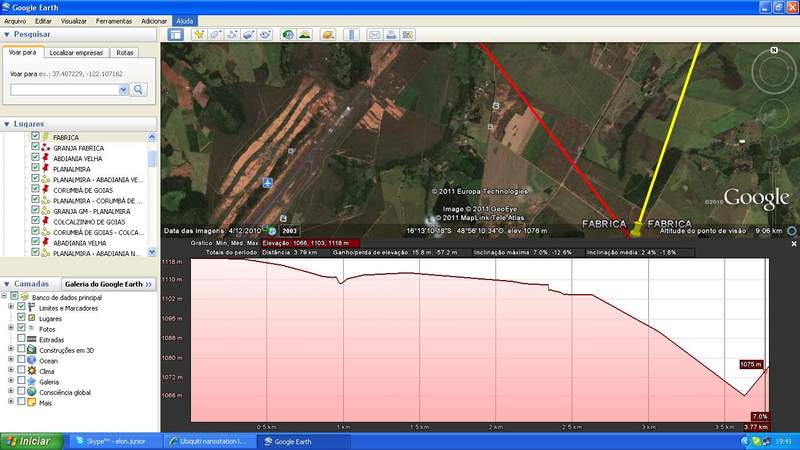This screenshot has height=450, width=800.
Task: Click the path icon beside GRANJA FABRICA
Action: point(45,147)
